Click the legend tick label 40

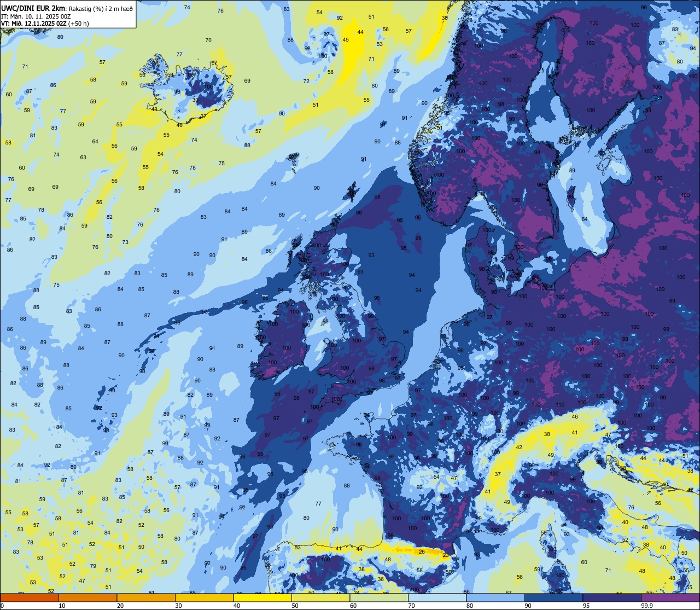pyautogui.click(x=237, y=606)
